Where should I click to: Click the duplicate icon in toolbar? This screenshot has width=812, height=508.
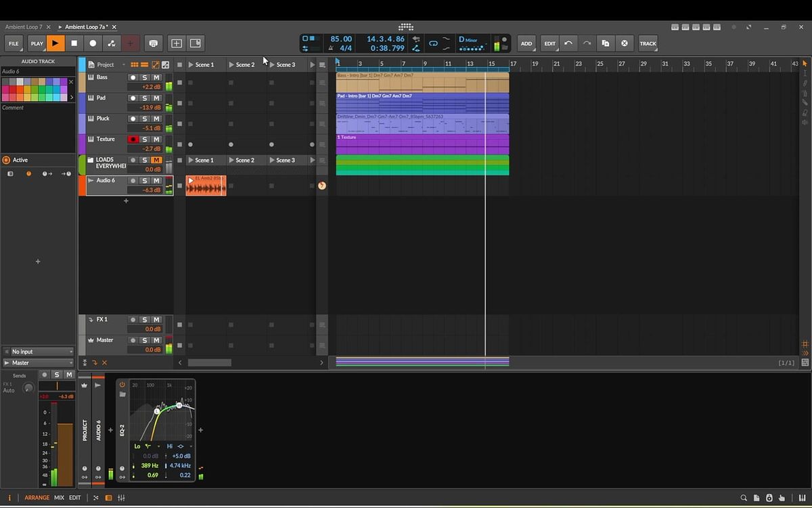(606, 43)
